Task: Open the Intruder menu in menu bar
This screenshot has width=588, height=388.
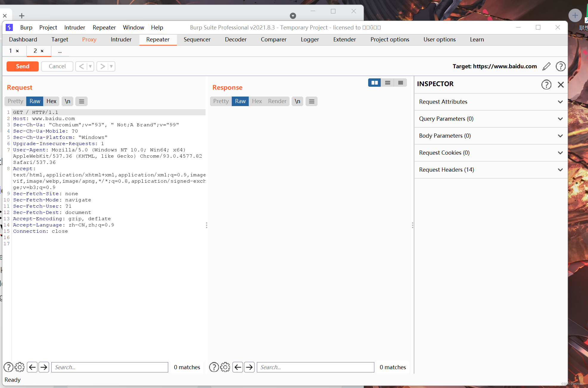Action: click(74, 27)
